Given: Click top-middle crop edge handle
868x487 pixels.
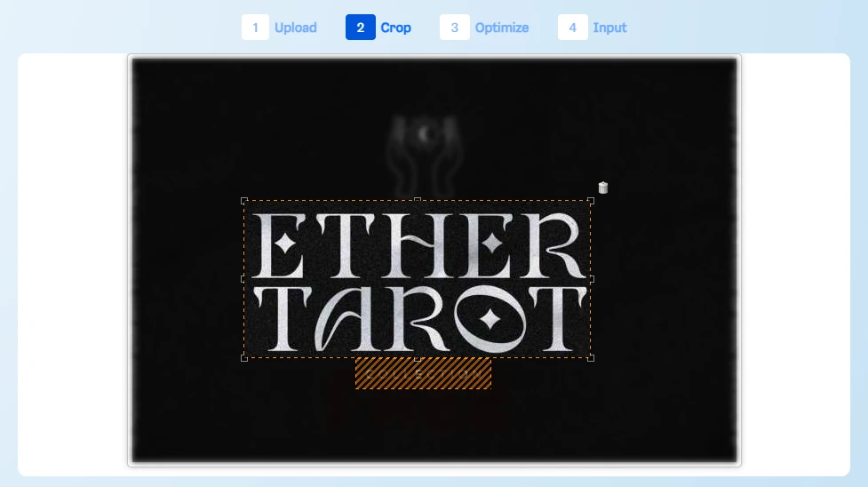Looking at the screenshot, I should 418,200.
